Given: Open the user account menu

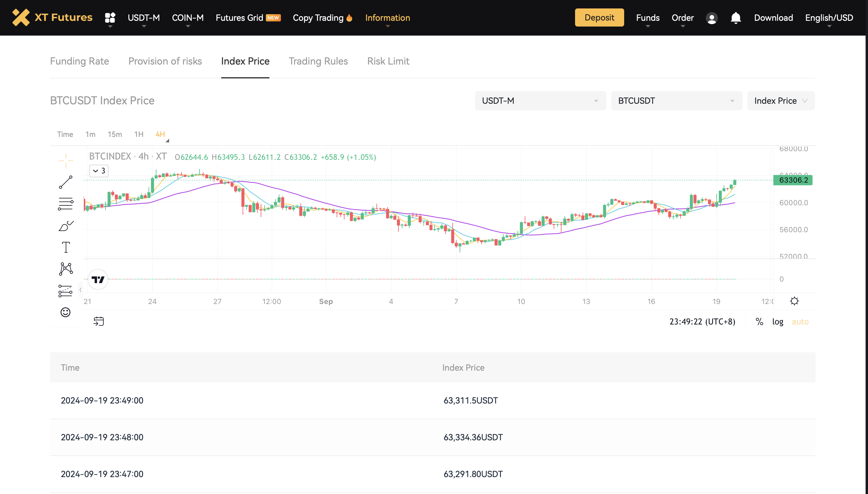Looking at the screenshot, I should coord(711,18).
